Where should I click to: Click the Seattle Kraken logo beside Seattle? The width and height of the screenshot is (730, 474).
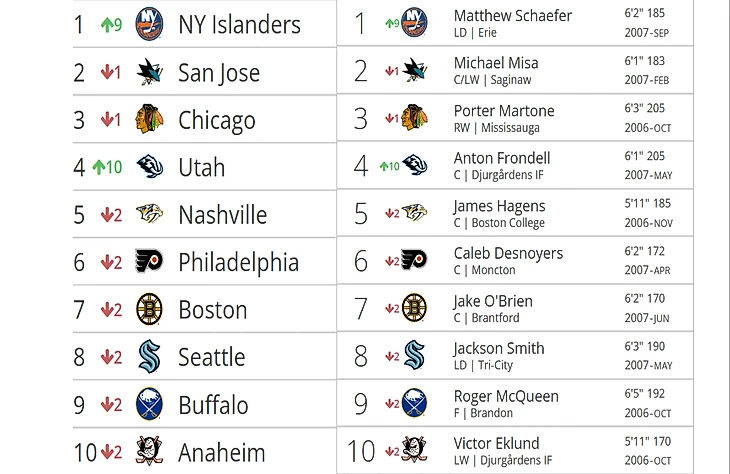pyautogui.click(x=148, y=357)
